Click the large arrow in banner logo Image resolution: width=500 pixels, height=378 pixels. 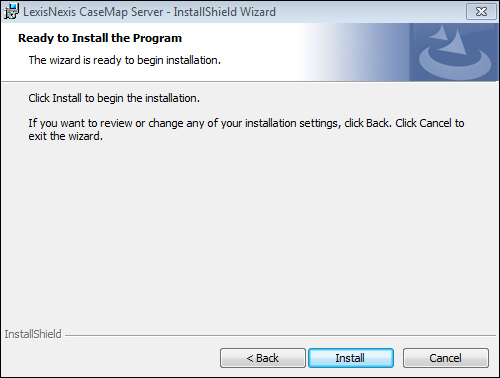tap(453, 43)
